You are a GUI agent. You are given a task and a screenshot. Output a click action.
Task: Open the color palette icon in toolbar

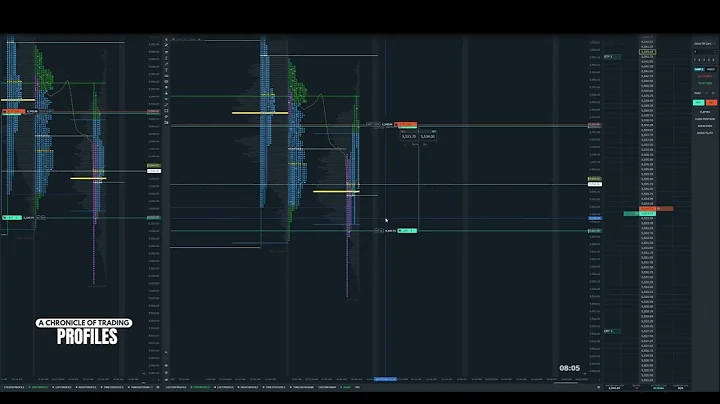(166, 117)
